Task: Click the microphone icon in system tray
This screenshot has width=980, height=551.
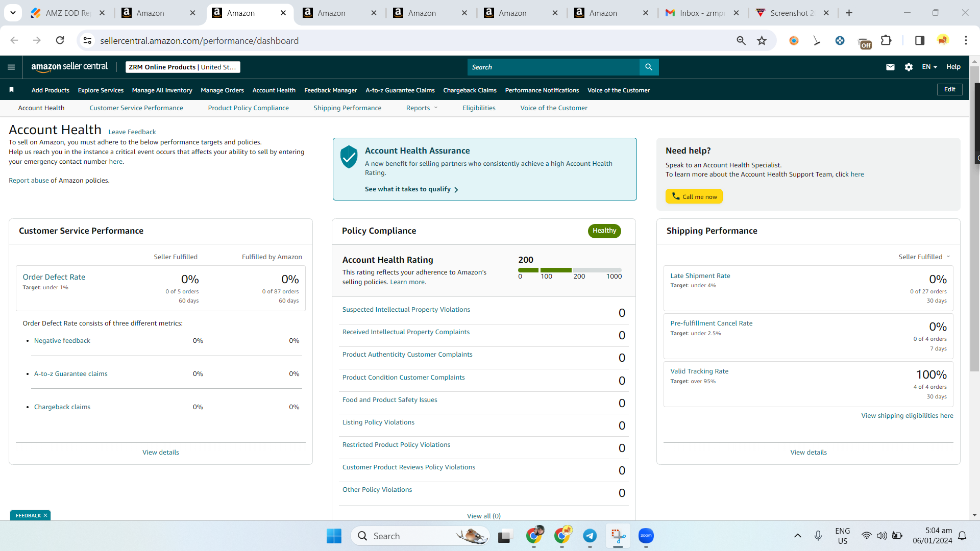Action: pyautogui.click(x=818, y=536)
